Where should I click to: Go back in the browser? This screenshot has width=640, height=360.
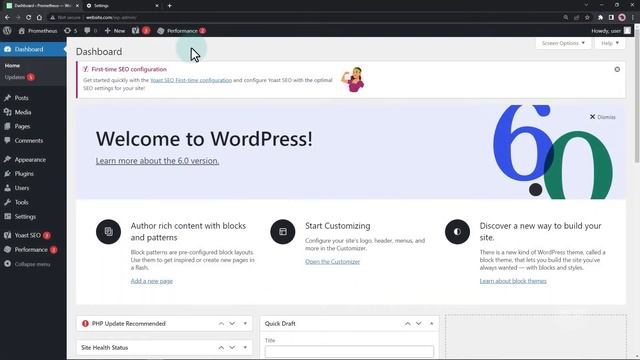[7, 18]
